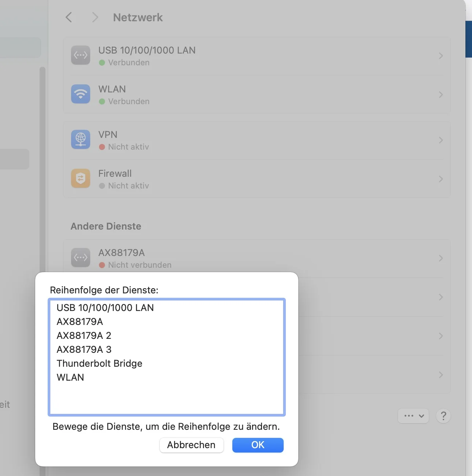
Task: Click the blue WLAN Wi-Fi icon
Action: point(81,94)
